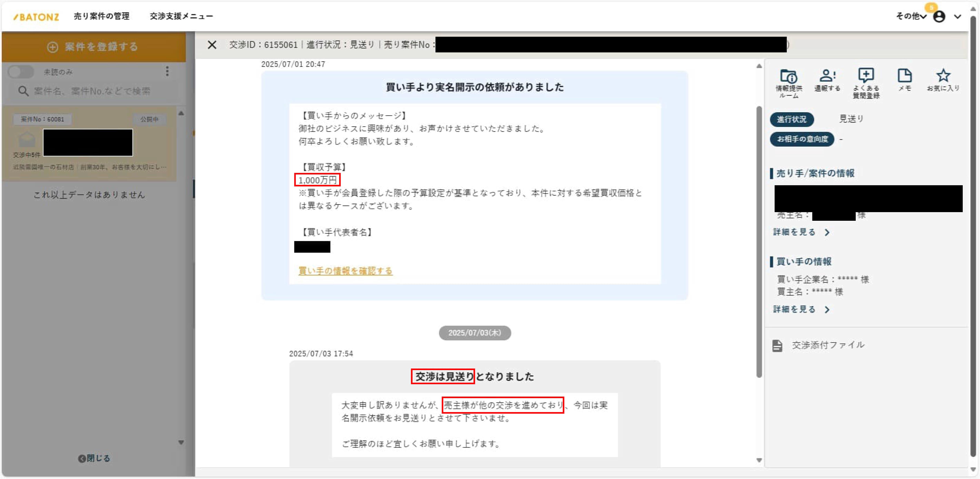Click the 進行状況 badge

pyautogui.click(x=792, y=119)
